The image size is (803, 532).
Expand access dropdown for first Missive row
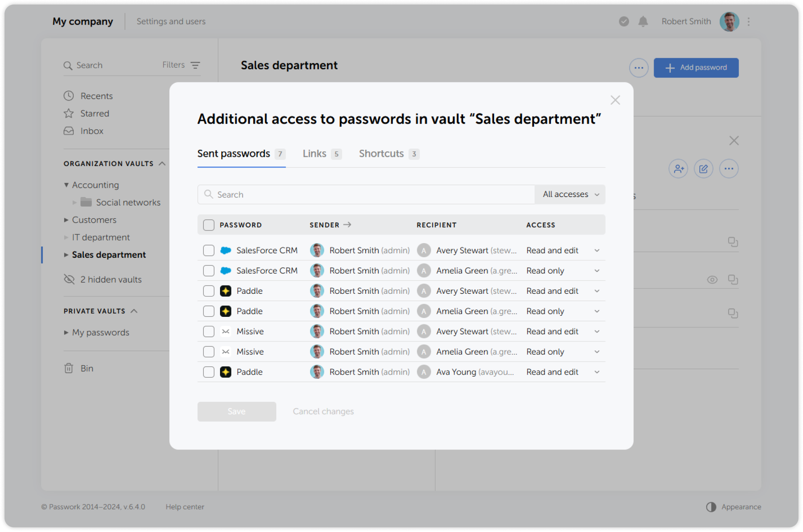[x=597, y=332]
